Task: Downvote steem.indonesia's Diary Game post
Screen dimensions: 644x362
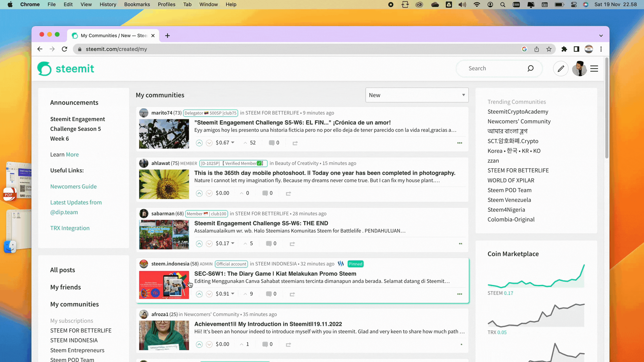Action: point(209,294)
